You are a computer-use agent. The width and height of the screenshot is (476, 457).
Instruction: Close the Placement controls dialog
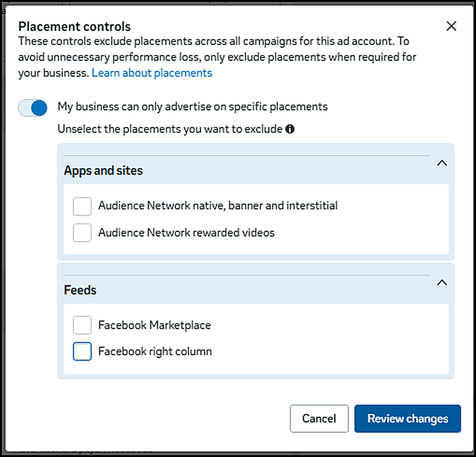(x=451, y=26)
